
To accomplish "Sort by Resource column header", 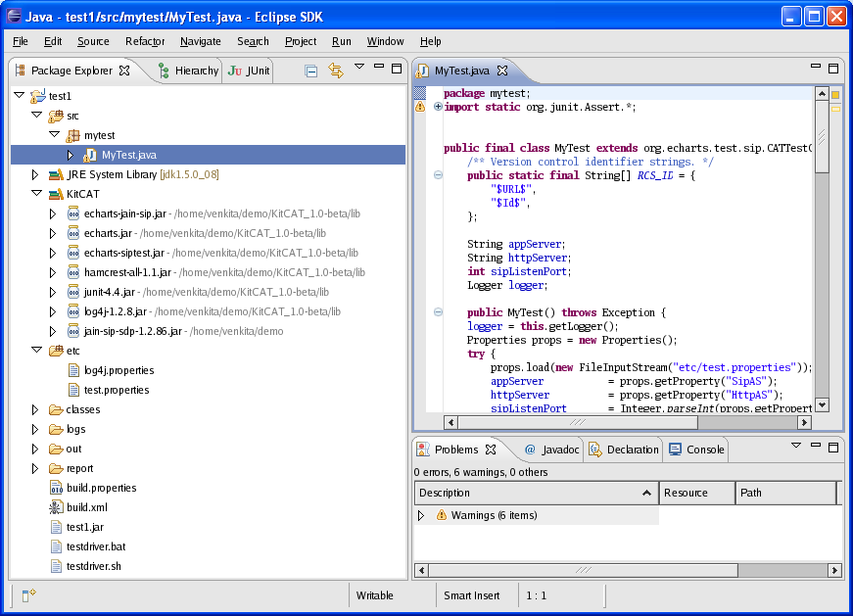I will point(697,493).
